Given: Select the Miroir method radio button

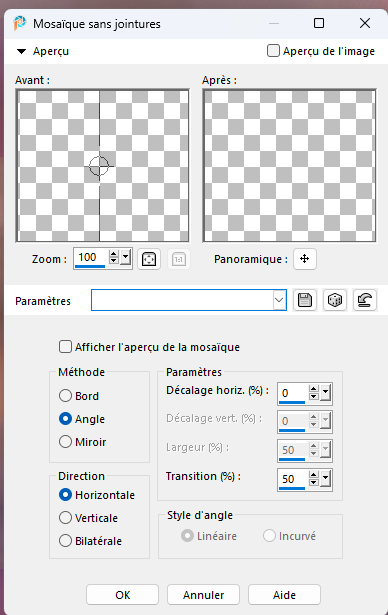Looking at the screenshot, I should click(65, 442).
